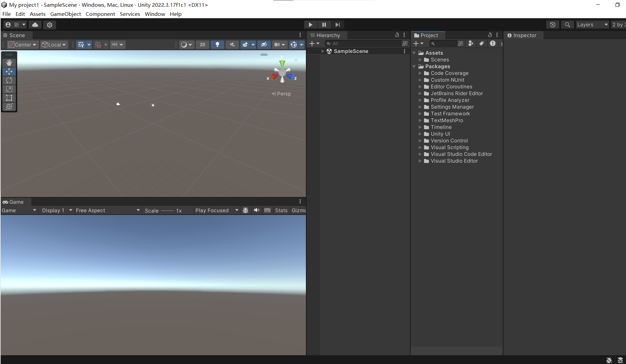Open Project search in Search window
Screen dimensions: 626x364
(x=461, y=44)
